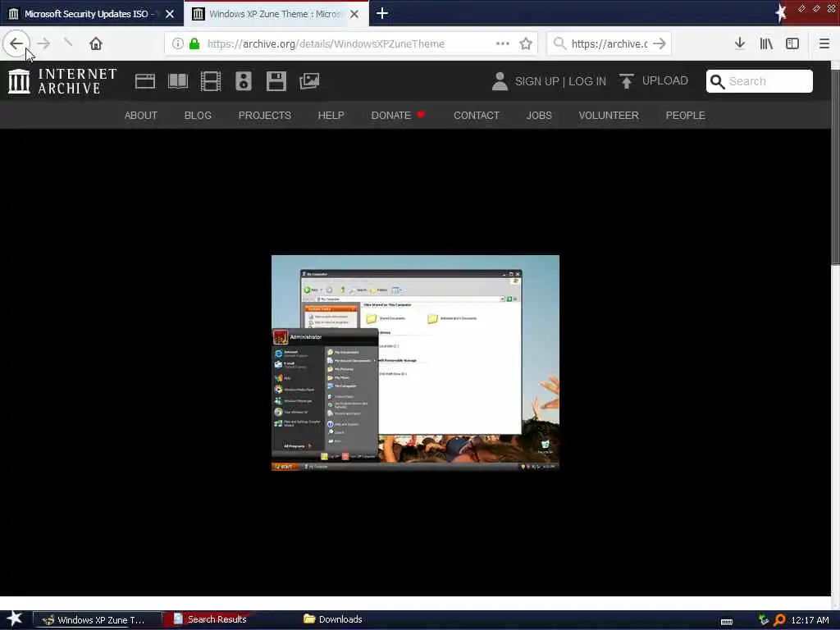Open the Downloads arrow in toolbar
The height and width of the screenshot is (630, 840).
pos(740,43)
